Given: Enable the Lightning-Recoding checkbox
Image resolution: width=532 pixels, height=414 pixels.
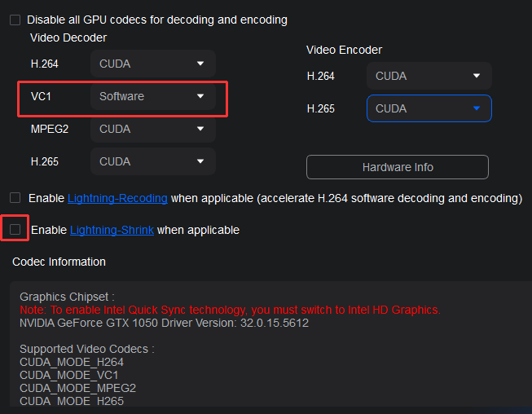Looking at the screenshot, I should [x=15, y=198].
